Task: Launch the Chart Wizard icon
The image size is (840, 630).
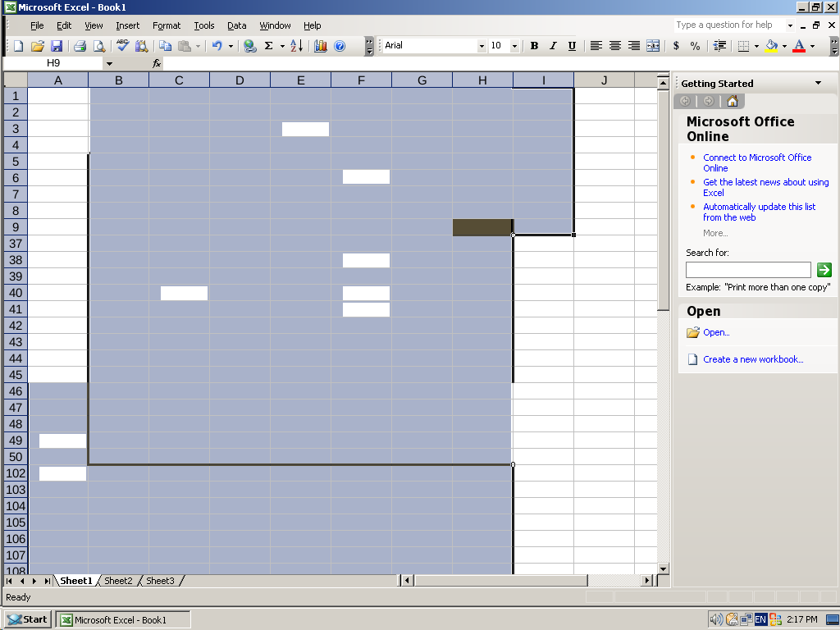Action: click(x=320, y=46)
